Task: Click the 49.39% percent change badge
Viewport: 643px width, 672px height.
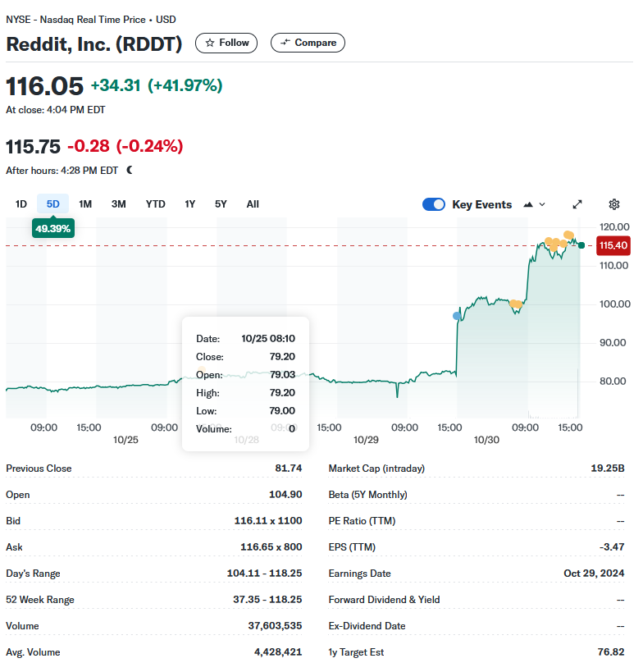Action: pos(52,228)
